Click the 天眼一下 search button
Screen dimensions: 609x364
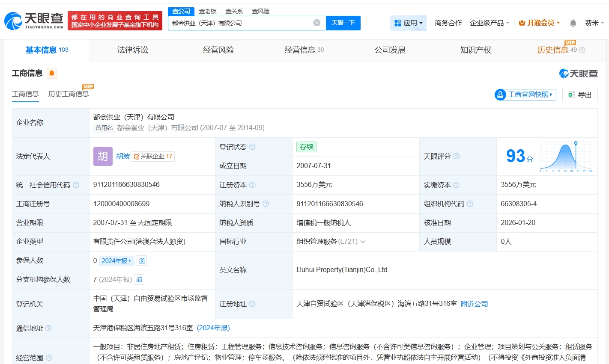(343, 23)
